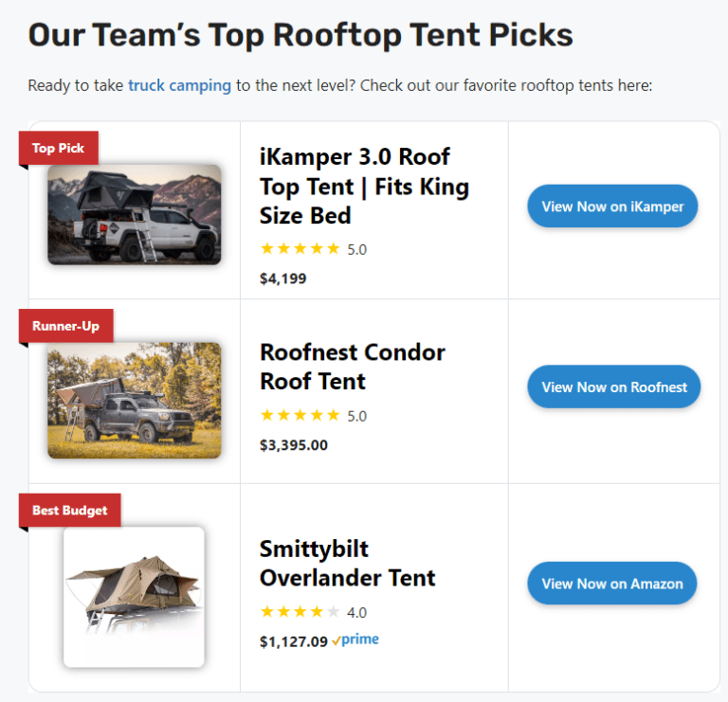Screen dimensions: 728x702
Task: Click the Roofnest Condor star rating
Action: [300, 415]
